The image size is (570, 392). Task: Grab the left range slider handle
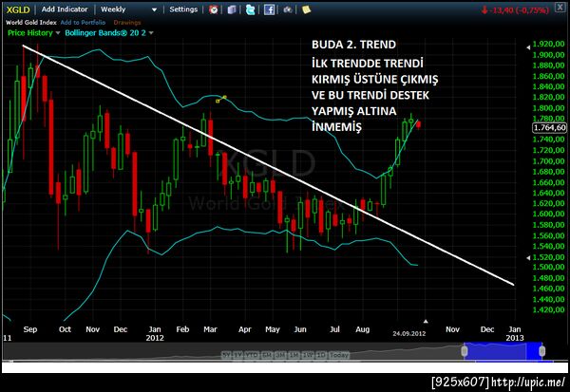465,351
